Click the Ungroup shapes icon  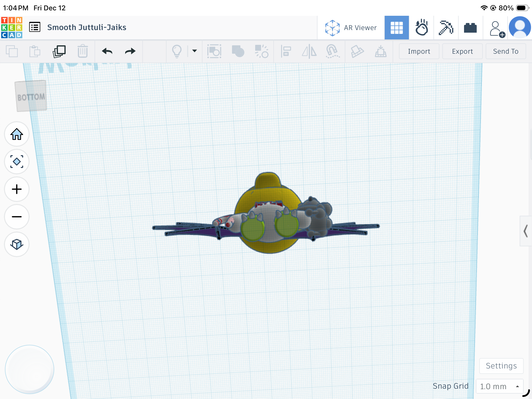[x=261, y=51]
